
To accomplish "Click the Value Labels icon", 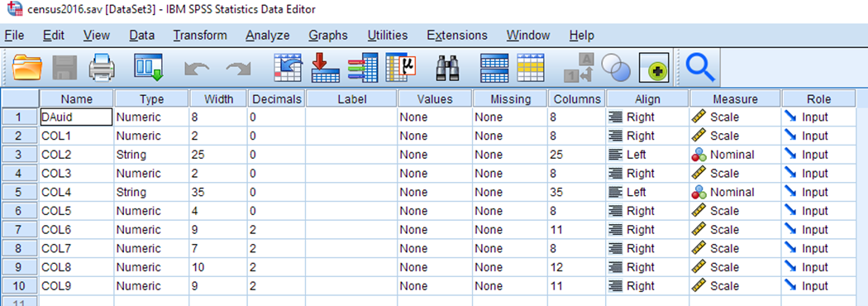I will [x=579, y=68].
